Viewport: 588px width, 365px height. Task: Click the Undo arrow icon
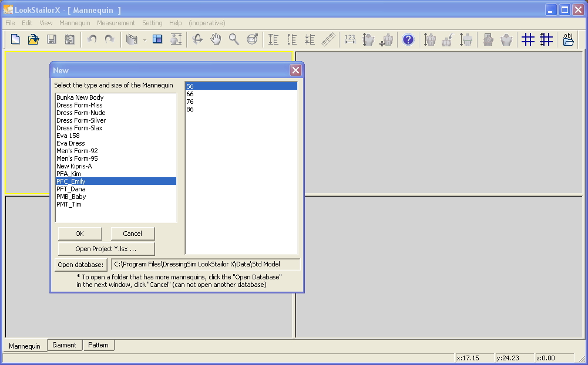tap(92, 39)
